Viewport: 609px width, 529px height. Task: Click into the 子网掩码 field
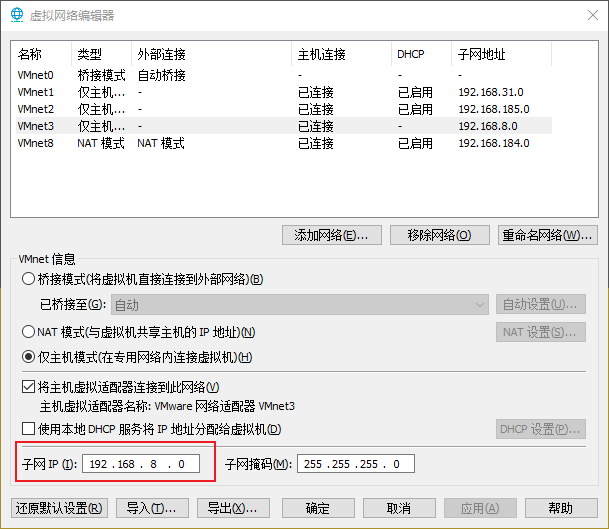pos(353,464)
